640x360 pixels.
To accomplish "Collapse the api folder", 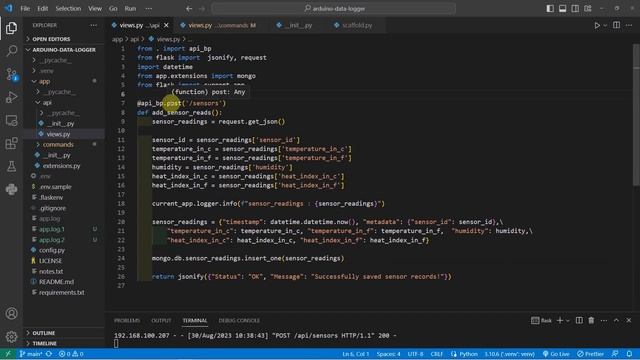I will click(x=64, y=102).
